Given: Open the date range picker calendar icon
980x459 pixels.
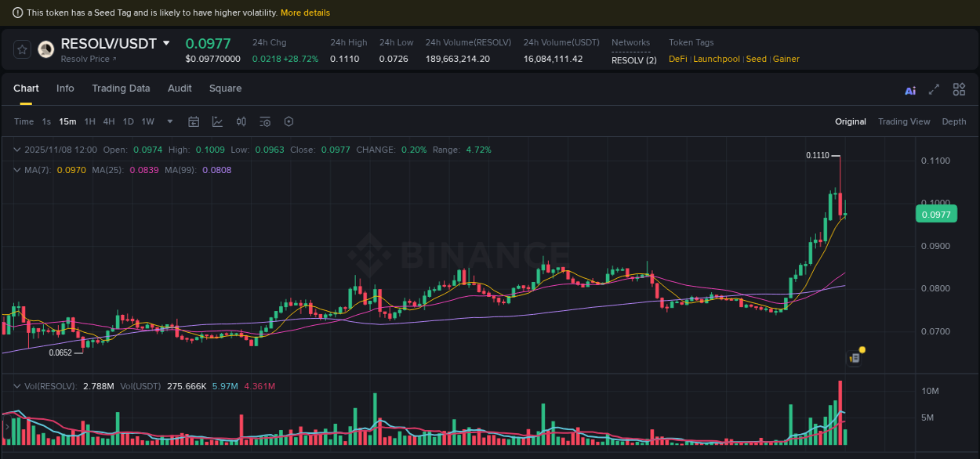Looking at the screenshot, I should pos(194,121).
